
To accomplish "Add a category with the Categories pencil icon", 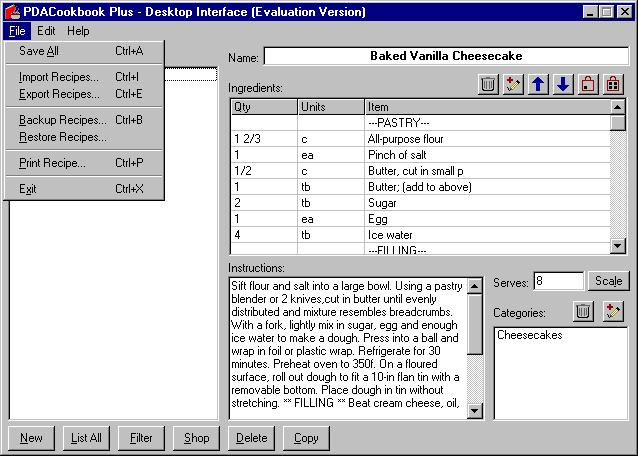I will (613, 312).
